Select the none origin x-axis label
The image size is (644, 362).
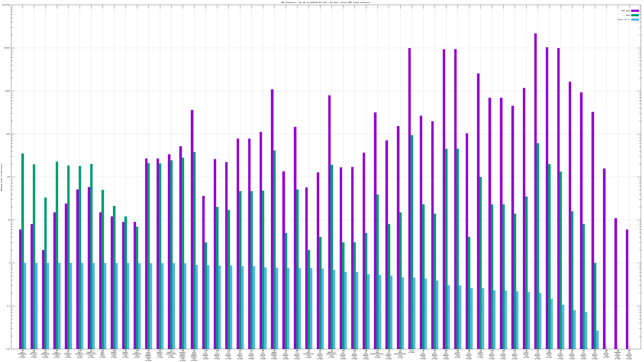(x=412, y=352)
